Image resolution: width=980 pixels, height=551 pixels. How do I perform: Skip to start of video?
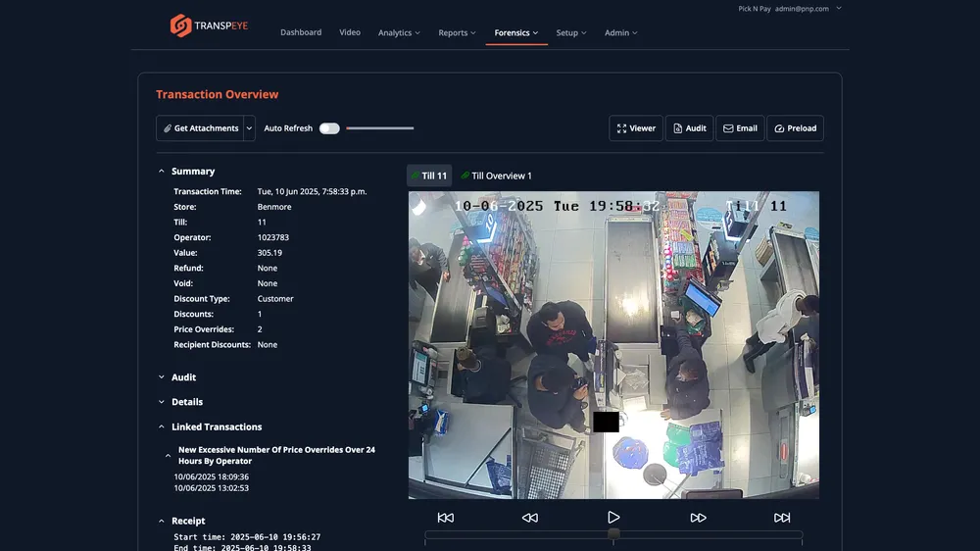(446, 518)
